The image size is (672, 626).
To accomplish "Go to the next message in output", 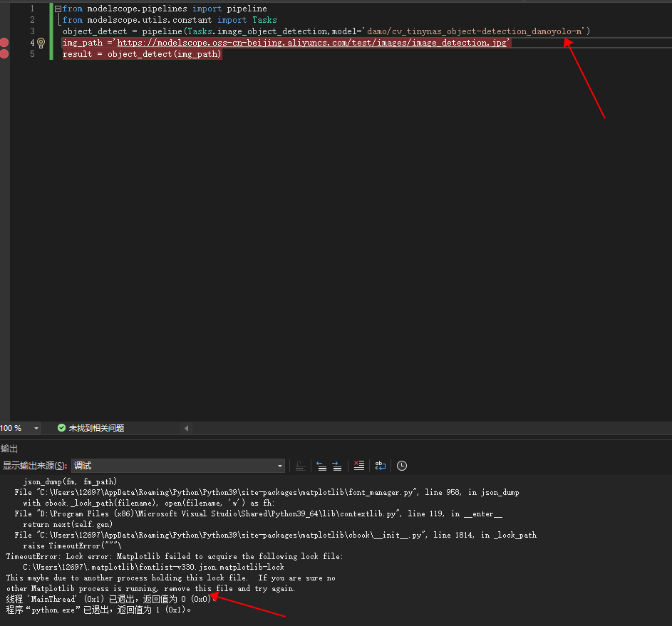I will coord(337,466).
